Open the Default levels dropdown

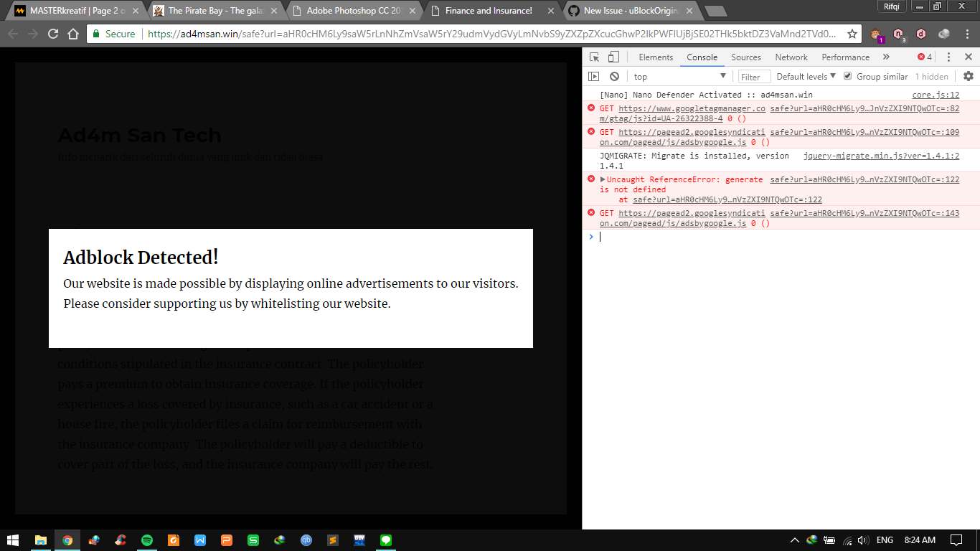click(806, 77)
